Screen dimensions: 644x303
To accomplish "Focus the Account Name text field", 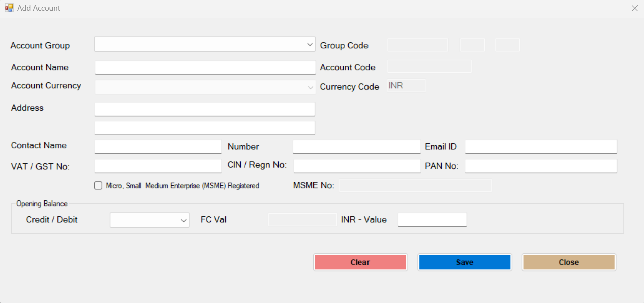I will tap(205, 67).
